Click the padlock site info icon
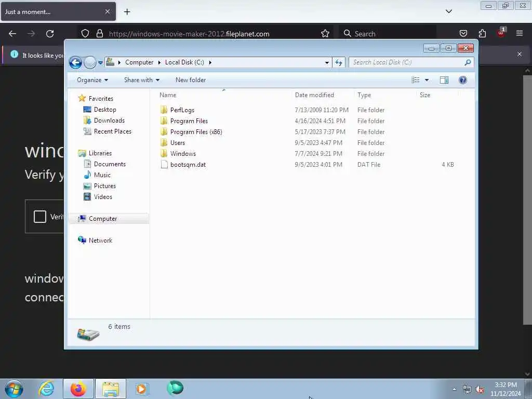The height and width of the screenshot is (399, 532). (x=99, y=34)
